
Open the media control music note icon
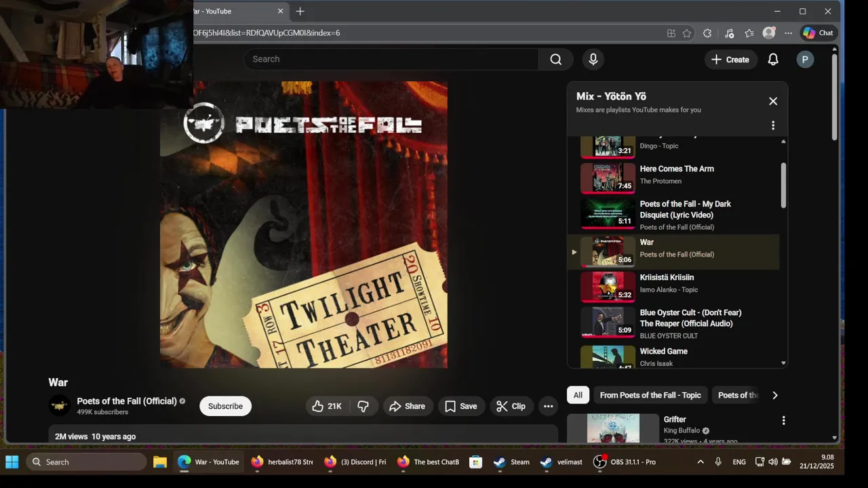tap(729, 33)
